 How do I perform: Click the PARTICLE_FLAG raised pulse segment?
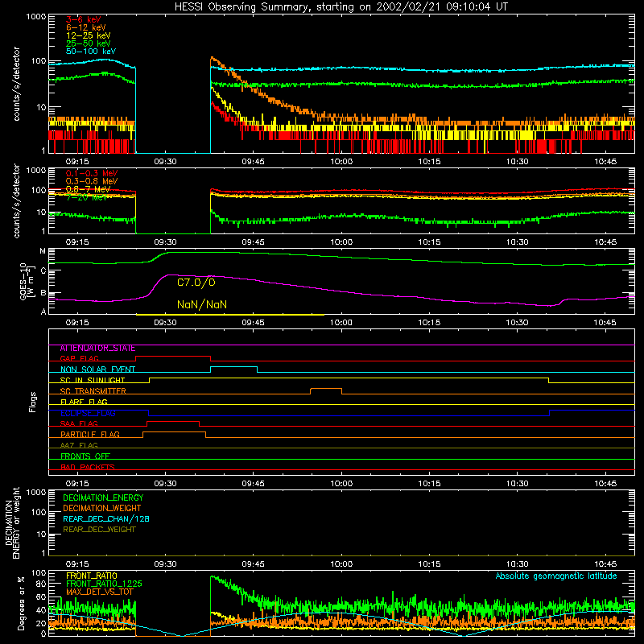click(174, 432)
